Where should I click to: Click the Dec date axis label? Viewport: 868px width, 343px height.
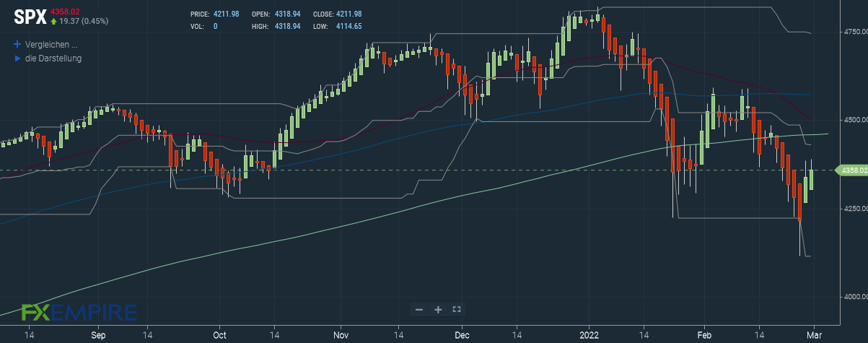pos(463,336)
